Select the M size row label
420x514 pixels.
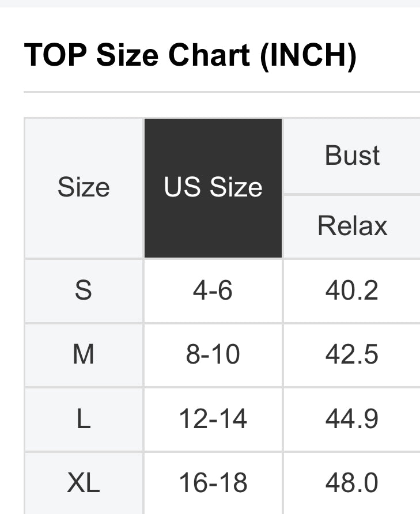[84, 354]
